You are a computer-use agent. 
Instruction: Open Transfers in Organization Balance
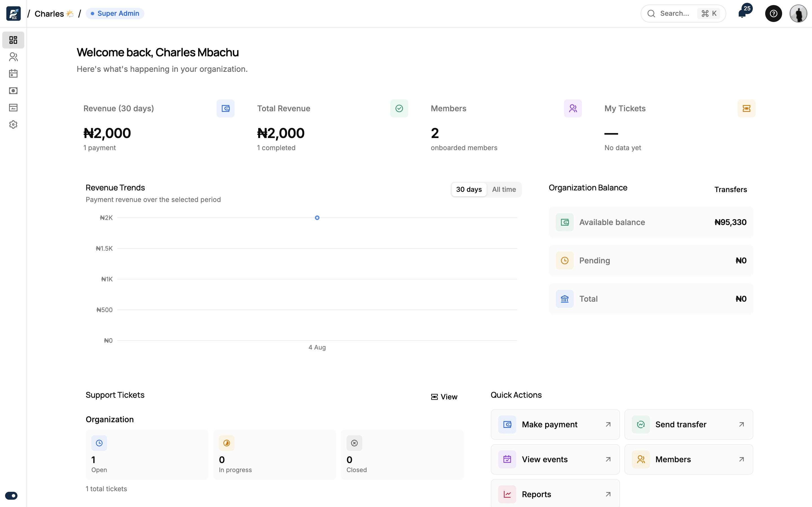(730, 190)
